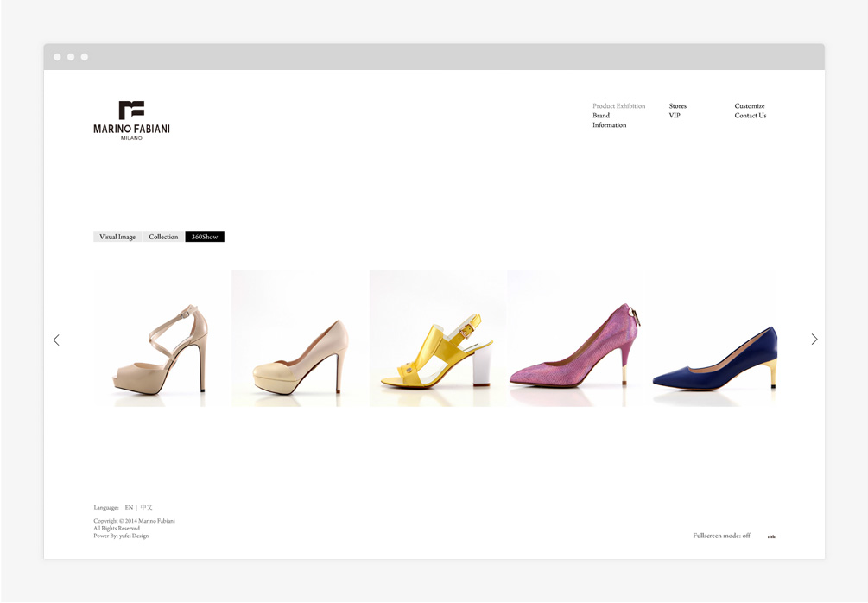
Task: Toggle Fullscreen mode off setting
Action: pos(721,536)
